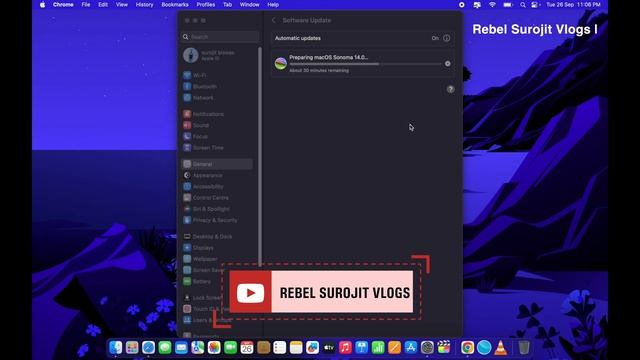Click the 'About 30 minutes remaining' text

click(319, 71)
